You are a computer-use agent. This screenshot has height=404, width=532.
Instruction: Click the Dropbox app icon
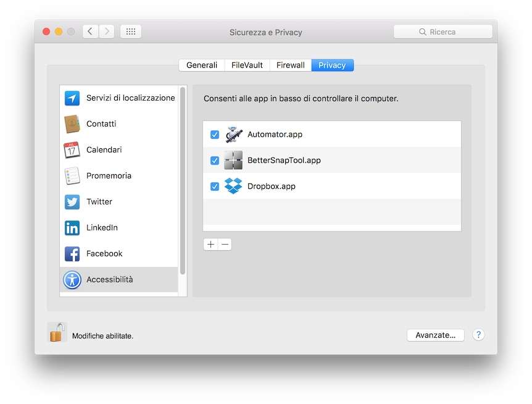click(x=233, y=186)
